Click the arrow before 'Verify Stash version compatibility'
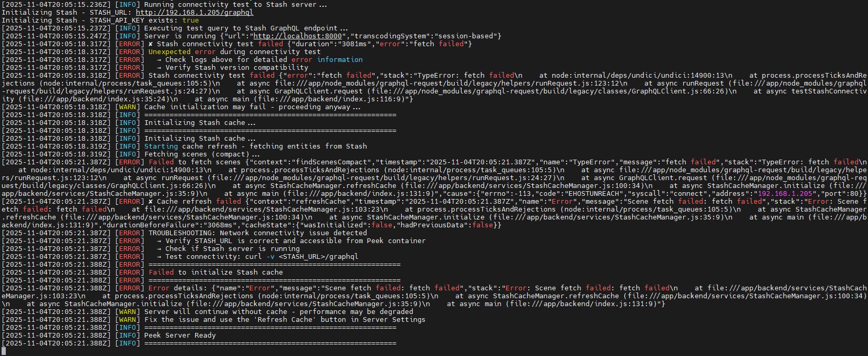The image size is (868, 356). click(x=159, y=68)
